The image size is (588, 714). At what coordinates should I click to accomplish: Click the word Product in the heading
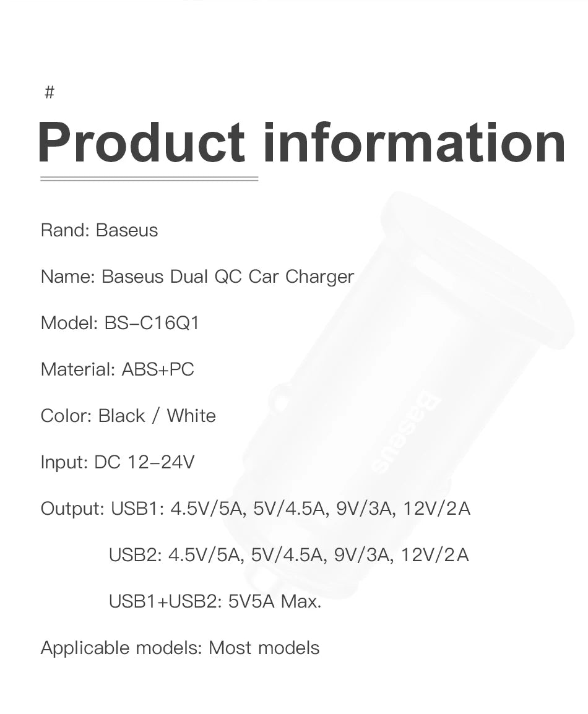coord(141,143)
